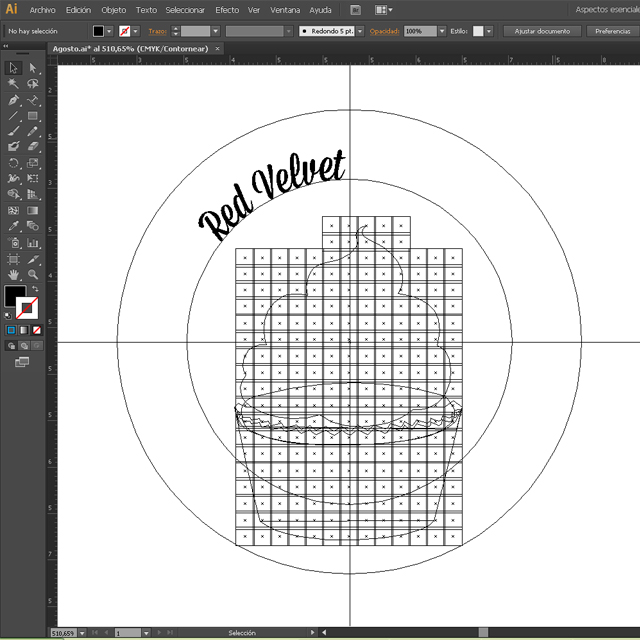The width and height of the screenshot is (640, 640).
Task: Select the Rectangle tool
Action: (33, 116)
